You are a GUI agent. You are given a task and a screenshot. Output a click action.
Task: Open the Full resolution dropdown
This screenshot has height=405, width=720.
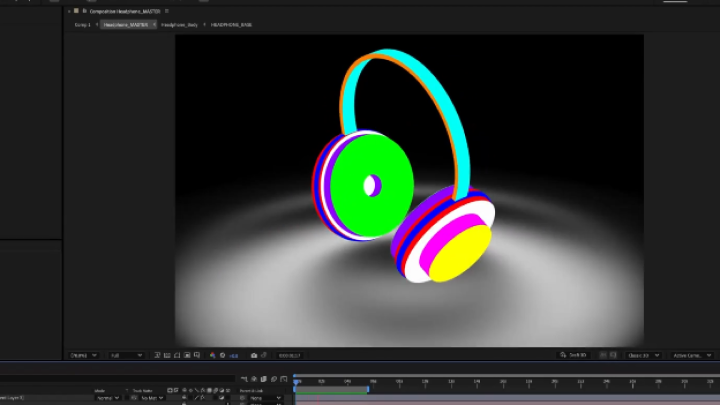click(126, 355)
